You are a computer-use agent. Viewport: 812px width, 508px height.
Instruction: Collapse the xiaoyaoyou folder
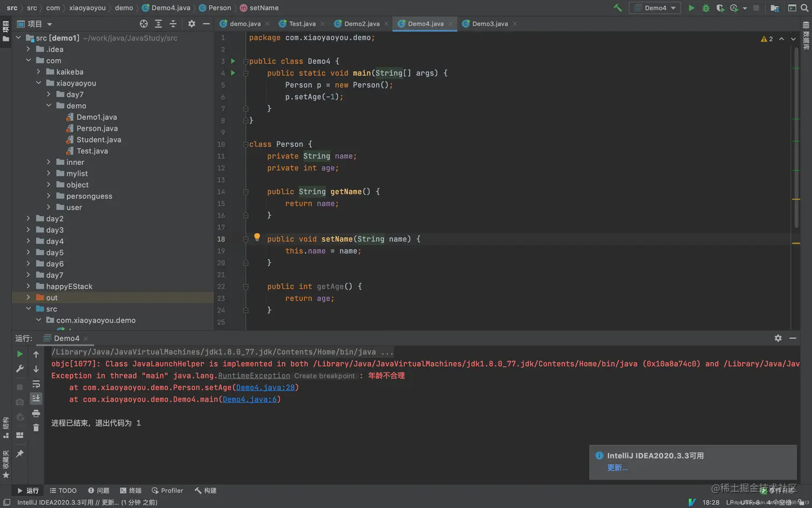39,83
